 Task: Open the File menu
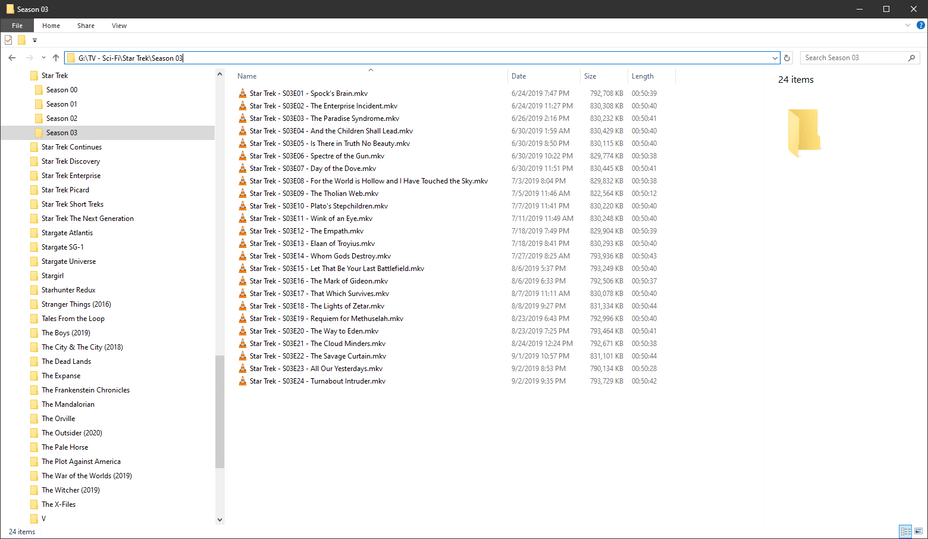click(17, 25)
